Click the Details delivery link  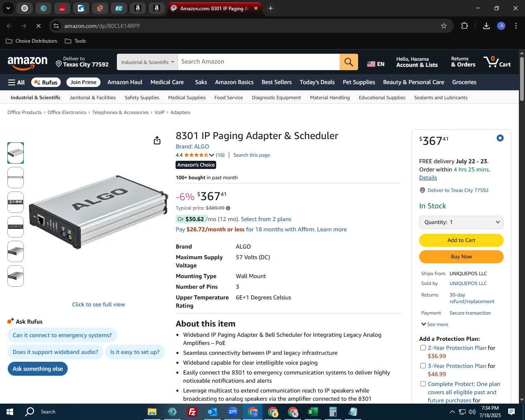click(x=428, y=178)
